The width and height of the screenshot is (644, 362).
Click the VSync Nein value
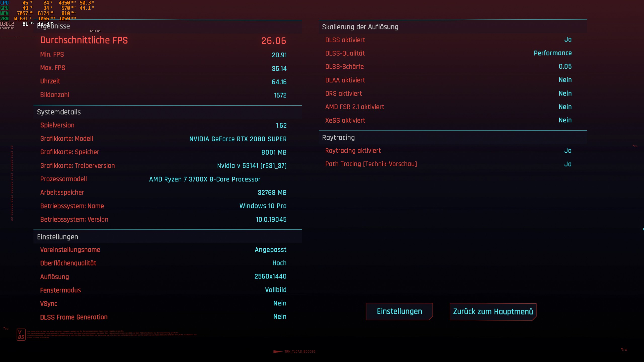(280, 303)
